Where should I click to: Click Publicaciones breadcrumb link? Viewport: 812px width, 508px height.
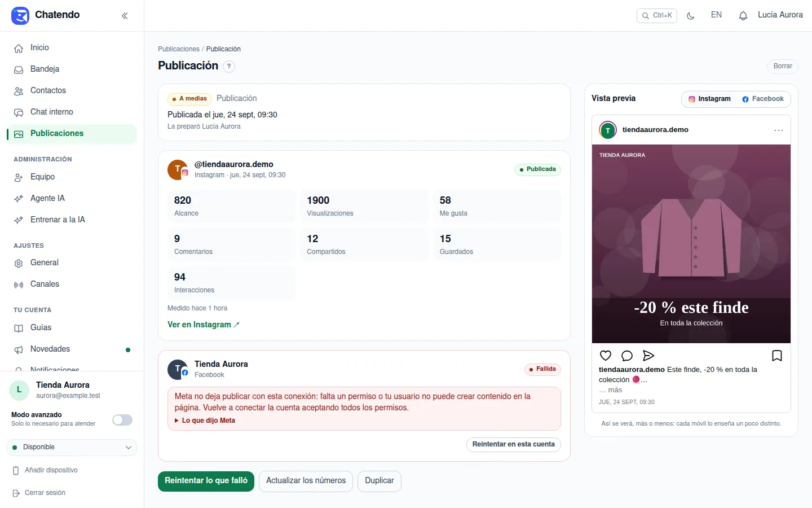[179, 49]
